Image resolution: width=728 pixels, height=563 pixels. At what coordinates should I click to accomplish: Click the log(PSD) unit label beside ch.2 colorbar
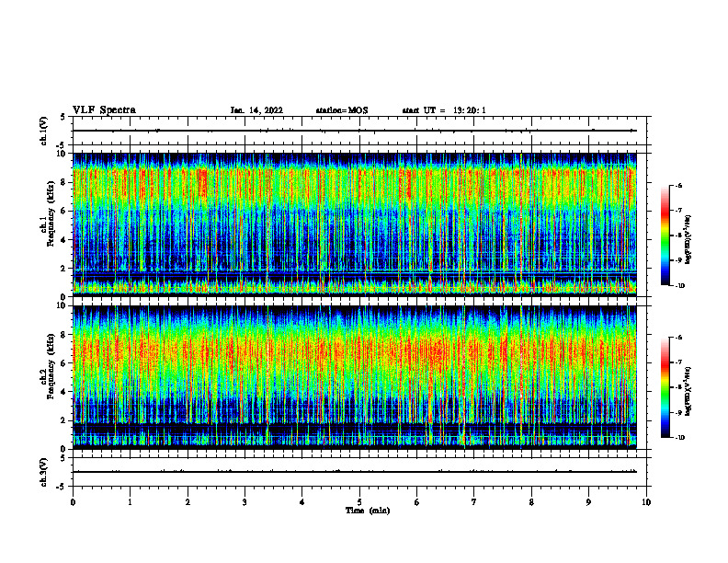point(688,391)
